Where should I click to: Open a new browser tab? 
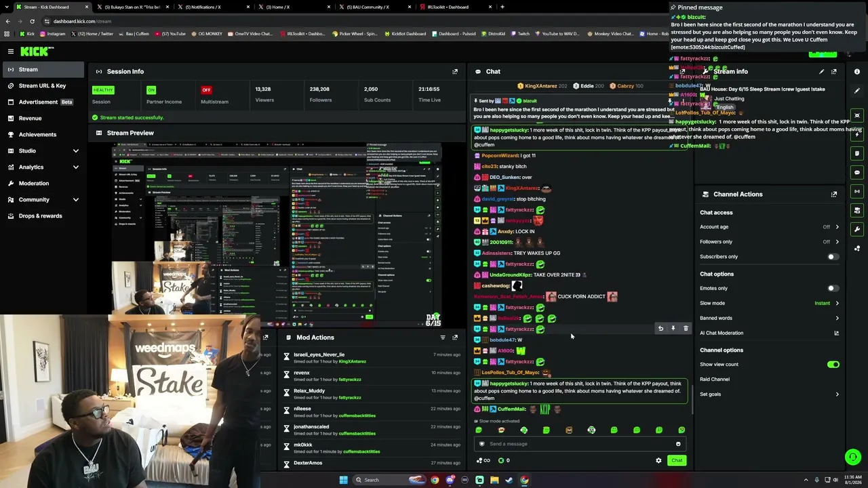click(x=502, y=7)
